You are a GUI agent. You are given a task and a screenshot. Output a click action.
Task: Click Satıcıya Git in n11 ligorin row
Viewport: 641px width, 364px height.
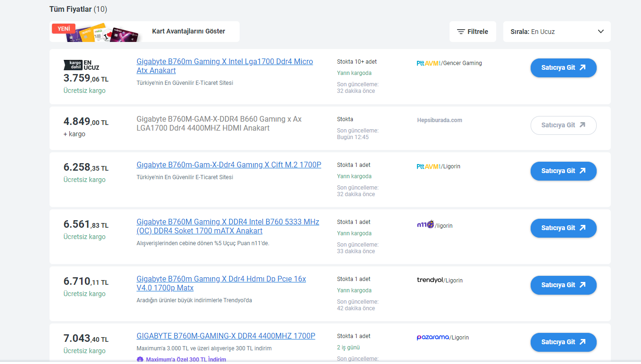click(x=564, y=228)
